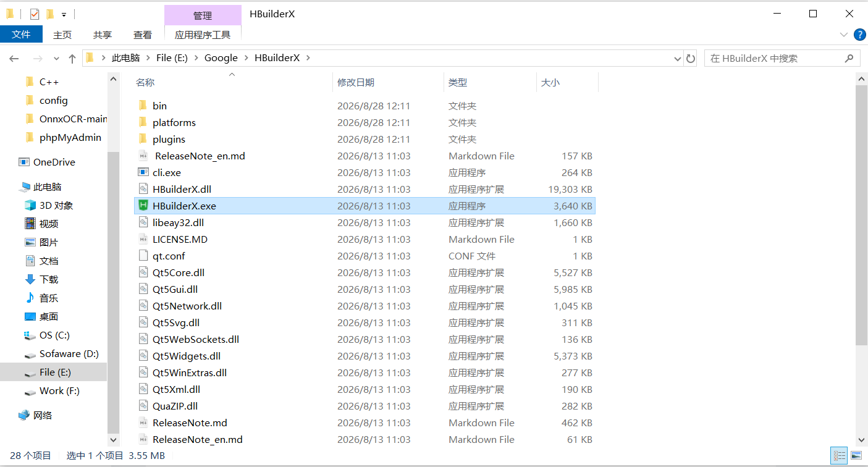Screen dimensions: 868x467
Task: Expand the ribbon with the chevron near Help
Action: coord(844,35)
